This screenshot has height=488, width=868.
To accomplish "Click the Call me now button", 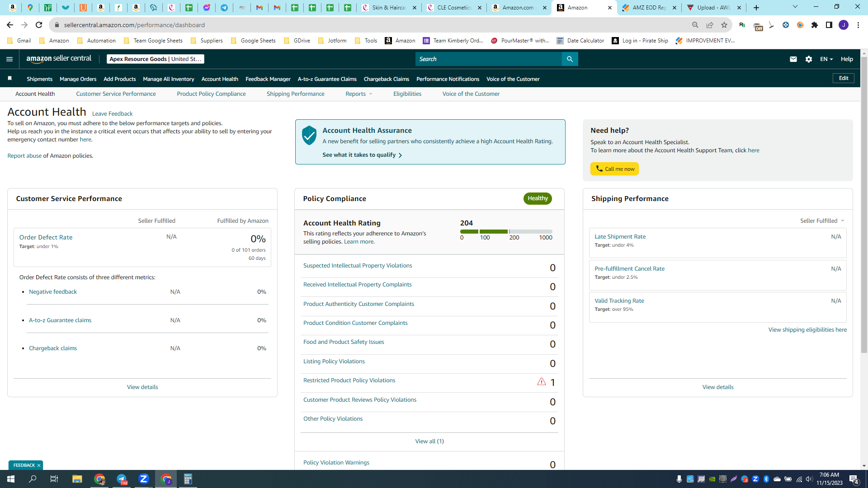I will coord(614,169).
